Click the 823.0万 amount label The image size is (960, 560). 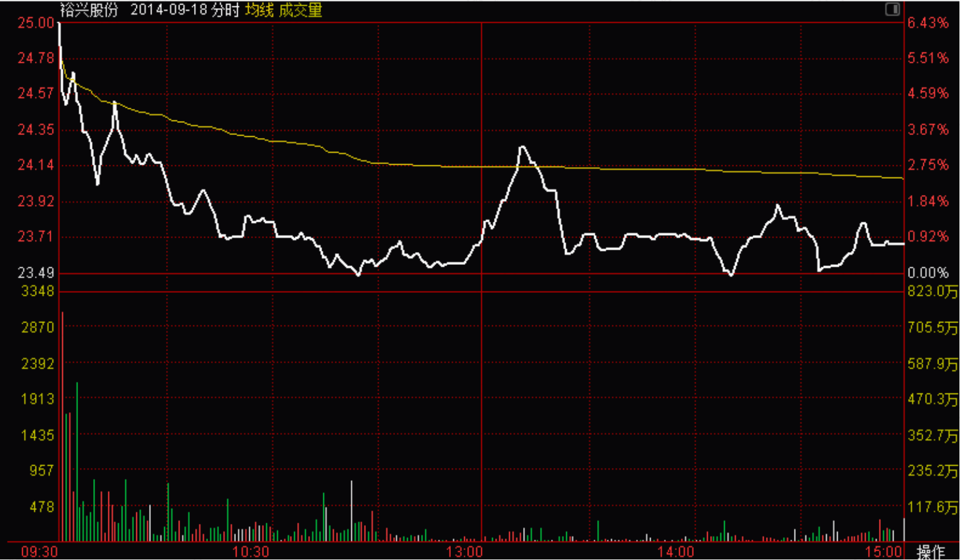[933, 290]
